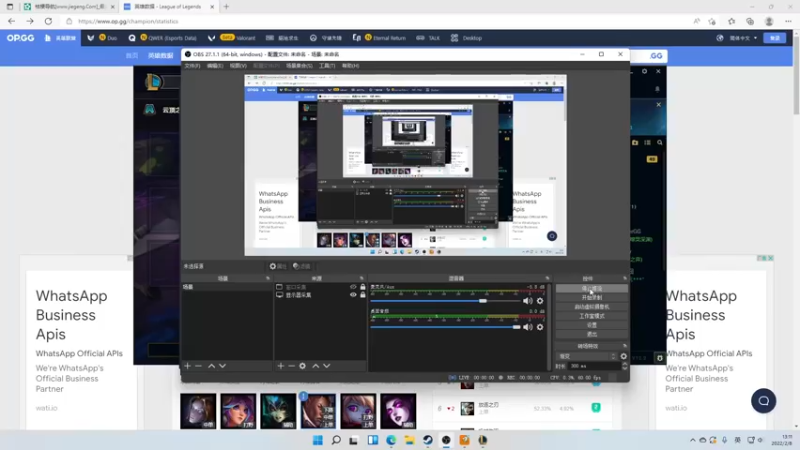Open Microsoft Edge from taskbar

[391, 440]
